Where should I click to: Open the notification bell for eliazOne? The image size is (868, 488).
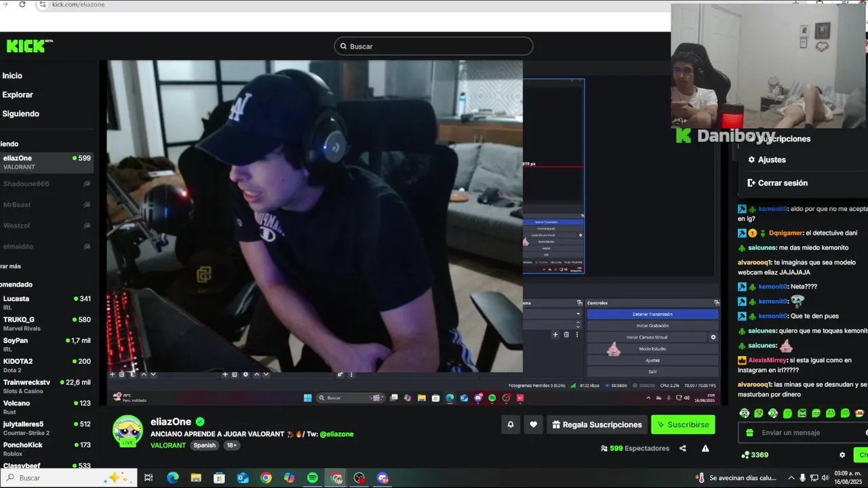[x=511, y=424]
